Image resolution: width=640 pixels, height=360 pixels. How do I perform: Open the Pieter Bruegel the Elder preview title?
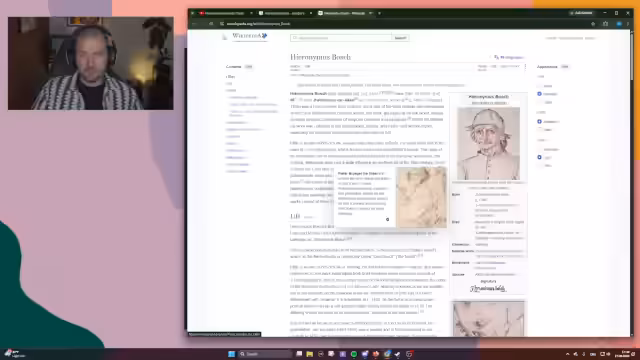coord(360,173)
